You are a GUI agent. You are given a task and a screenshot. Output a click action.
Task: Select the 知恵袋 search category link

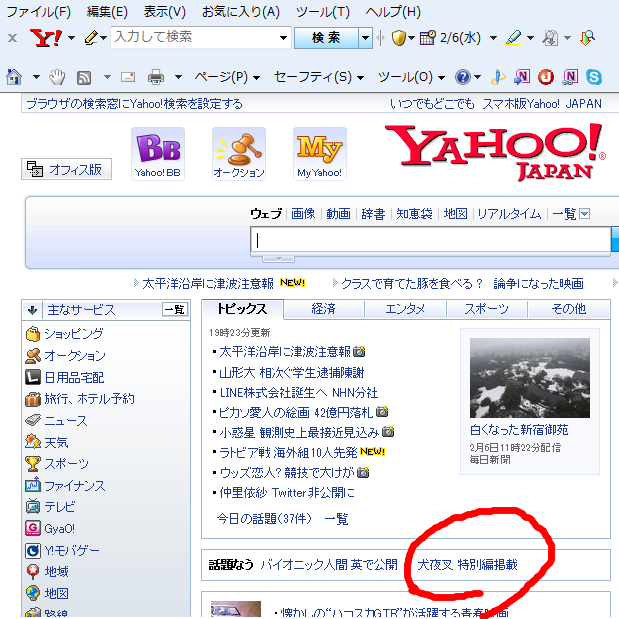tap(415, 214)
